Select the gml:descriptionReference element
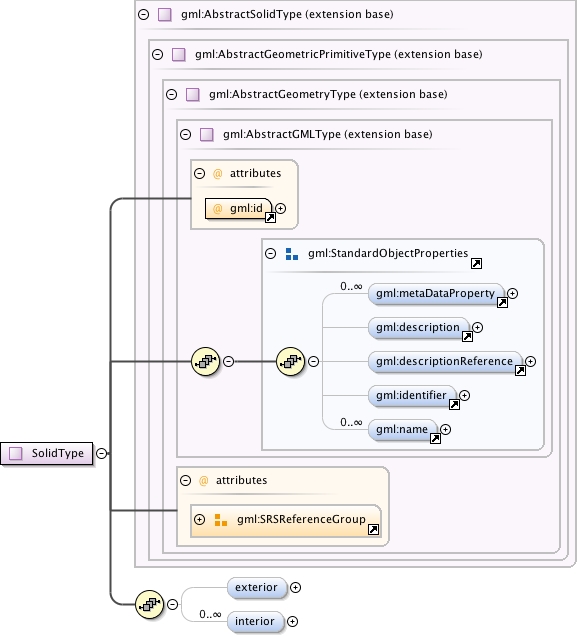The width and height of the screenshot is (578, 637). point(446,362)
